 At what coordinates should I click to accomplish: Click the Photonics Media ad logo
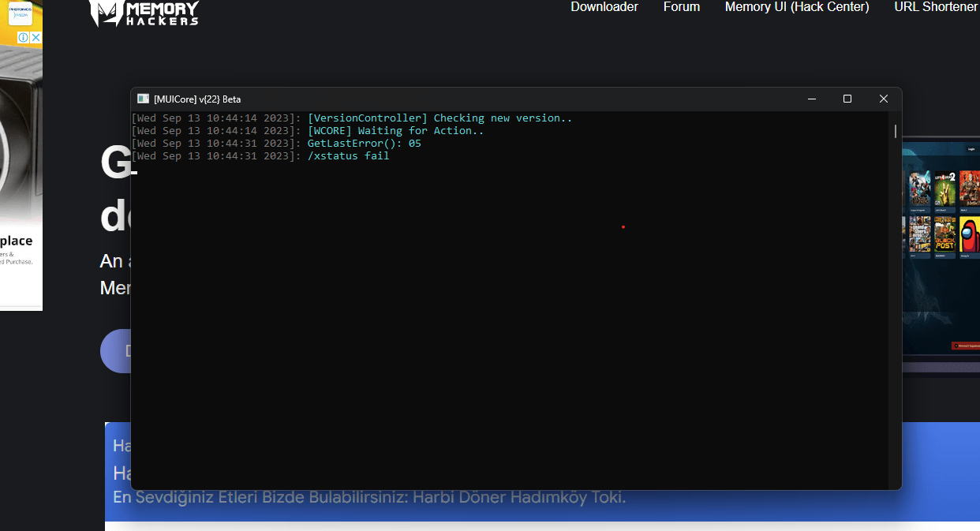pyautogui.click(x=20, y=14)
